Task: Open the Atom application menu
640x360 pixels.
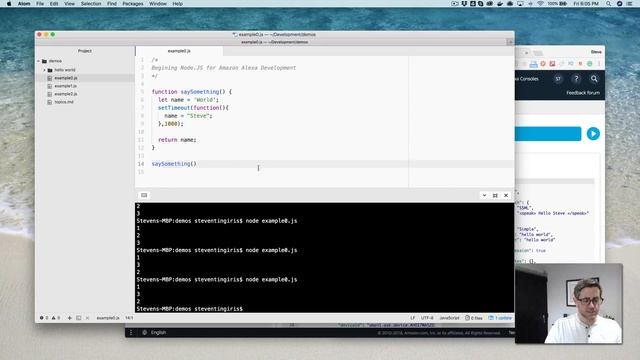Action: (x=24, y=4)
